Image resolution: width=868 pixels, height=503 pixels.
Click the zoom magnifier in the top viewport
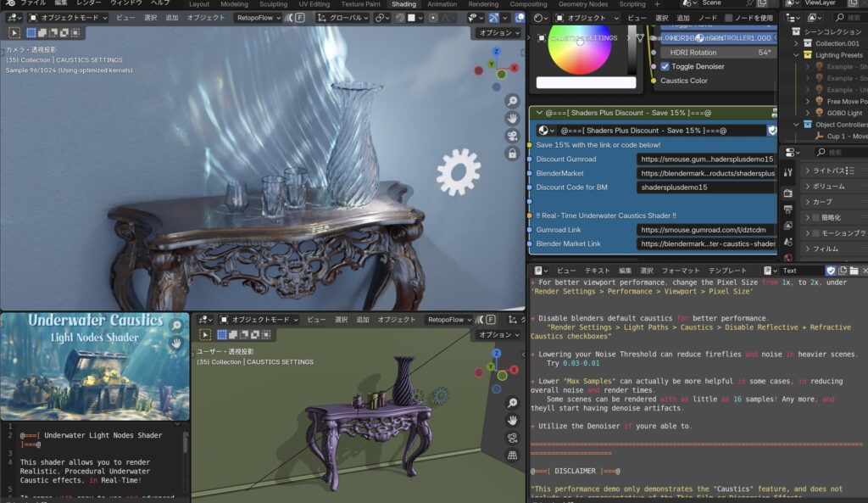pos(513,102)
